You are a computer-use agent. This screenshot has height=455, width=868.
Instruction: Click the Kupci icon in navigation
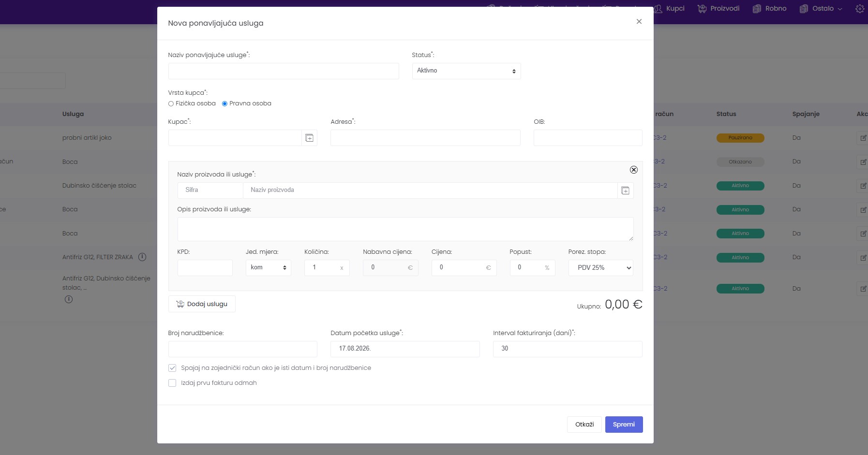coord(658,9)
